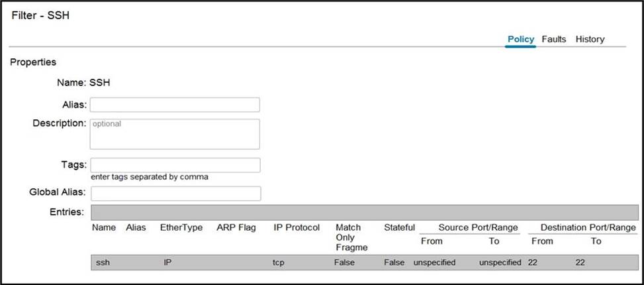Click the gray Entries toolbar bar
The image size is (644, 285).
364,212
